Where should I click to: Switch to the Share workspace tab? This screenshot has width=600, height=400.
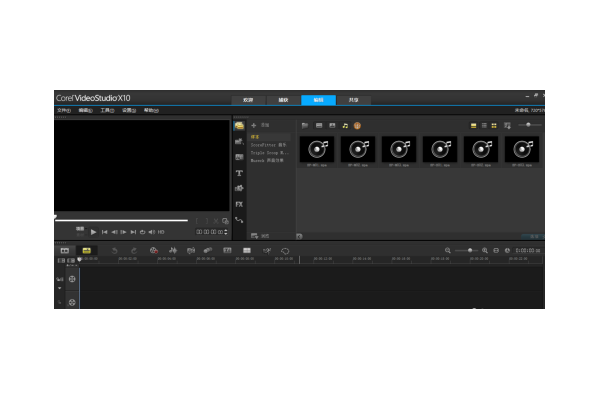tap(354, 100)
